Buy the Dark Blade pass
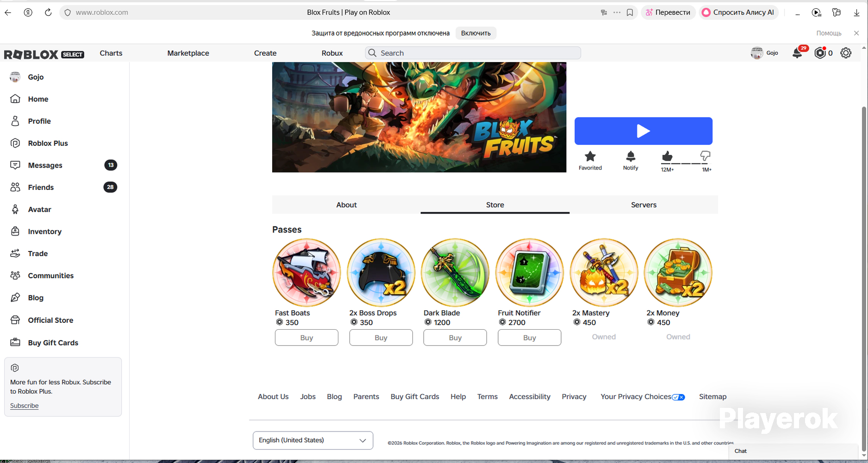Viewport: 868px width, 463px height. point(455,338)
